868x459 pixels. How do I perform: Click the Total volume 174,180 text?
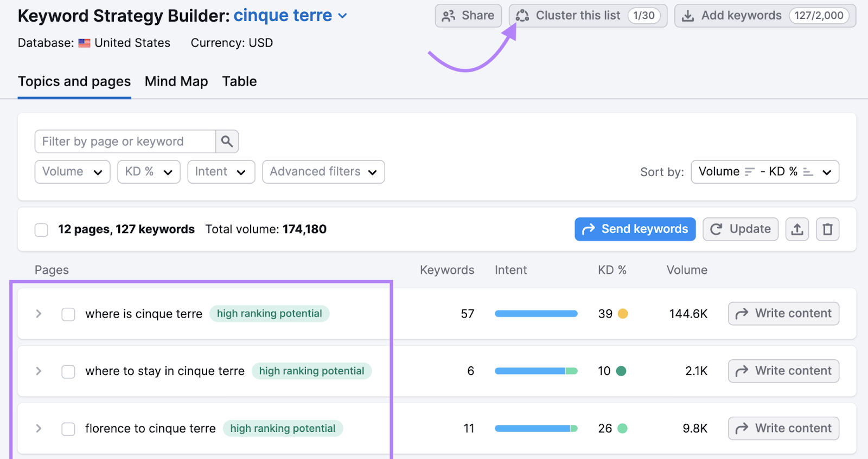[266, 229]
